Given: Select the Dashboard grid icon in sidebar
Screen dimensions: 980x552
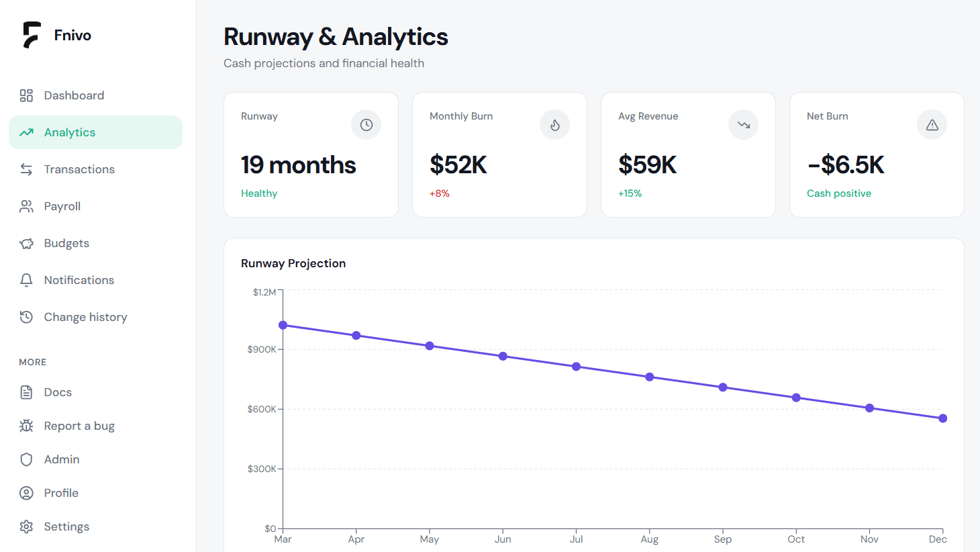Looking at the screenshot, I should click(x=26, y=95).
